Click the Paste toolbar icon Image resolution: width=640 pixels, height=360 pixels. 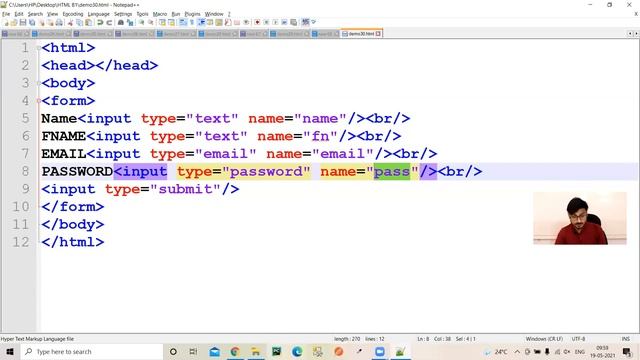pyautogui.click(x=88, y=22)
